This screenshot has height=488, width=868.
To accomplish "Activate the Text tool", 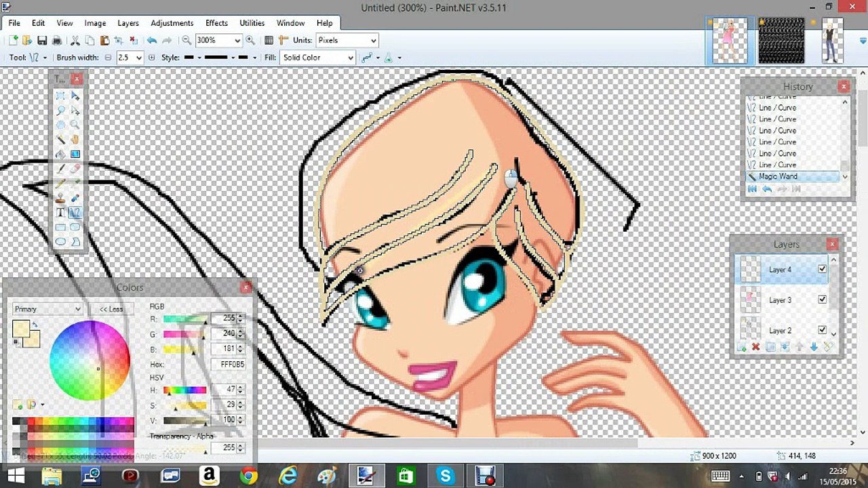I will [60, 213].
